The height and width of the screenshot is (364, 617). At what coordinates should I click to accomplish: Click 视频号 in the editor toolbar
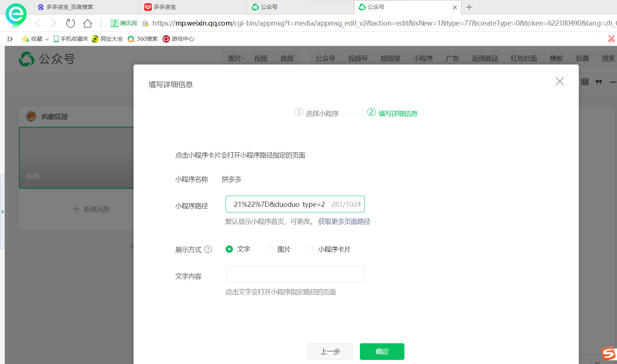pos(358,59)
